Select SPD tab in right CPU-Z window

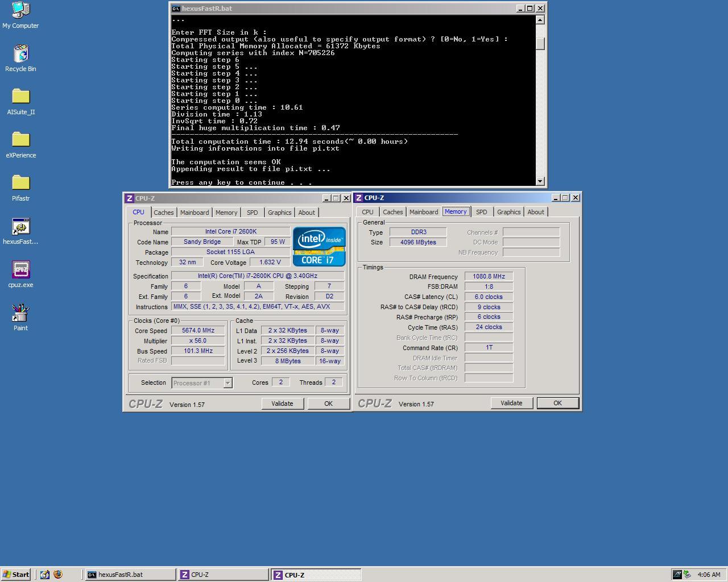coord(481,212)
